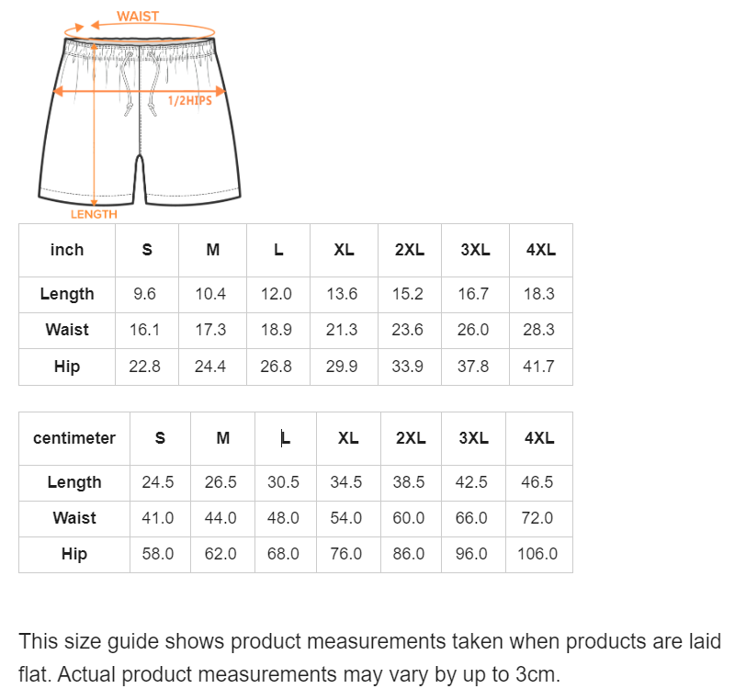746x700 pixels.
Task: Click the 4XL column header in inch table
Action: pos(541,250)
